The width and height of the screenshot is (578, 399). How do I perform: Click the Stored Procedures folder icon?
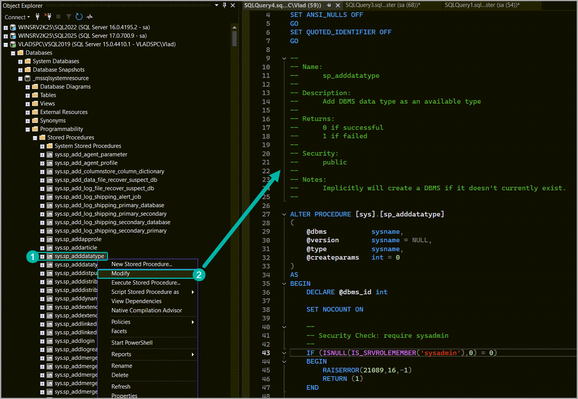tap(42, 138)
